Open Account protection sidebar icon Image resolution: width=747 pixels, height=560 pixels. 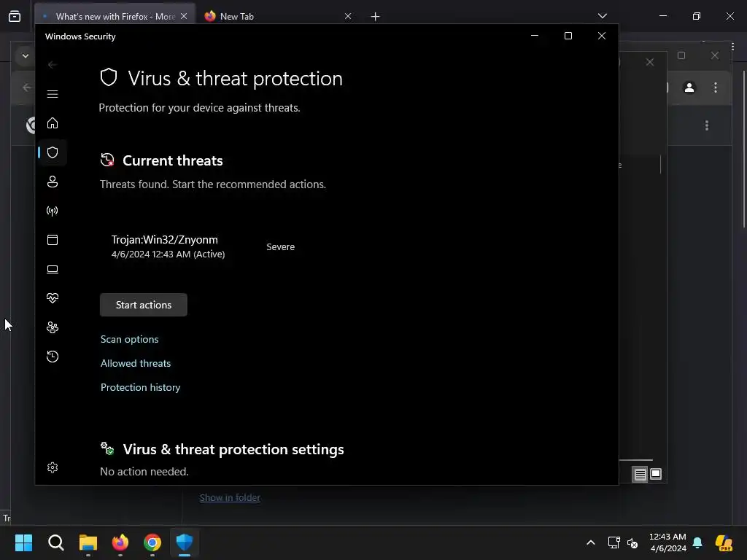click(x=53, y=182)
